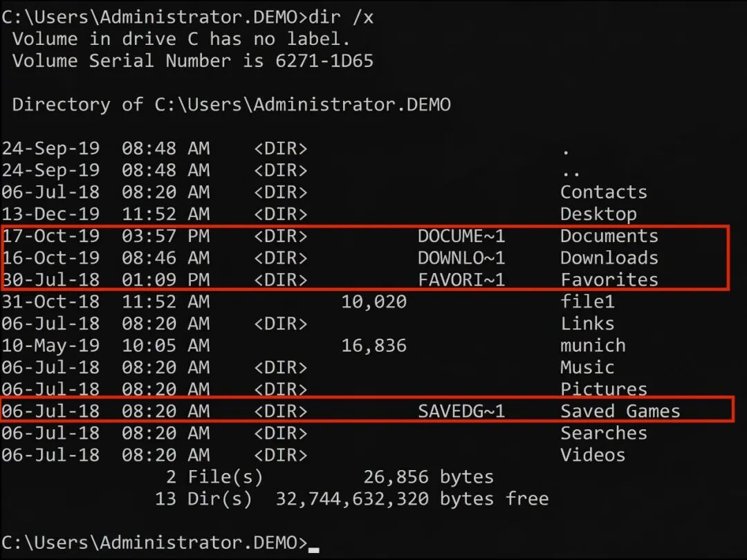747x560 pixels.
Task: Click the Downloads folder name
Action: point(609,258)
